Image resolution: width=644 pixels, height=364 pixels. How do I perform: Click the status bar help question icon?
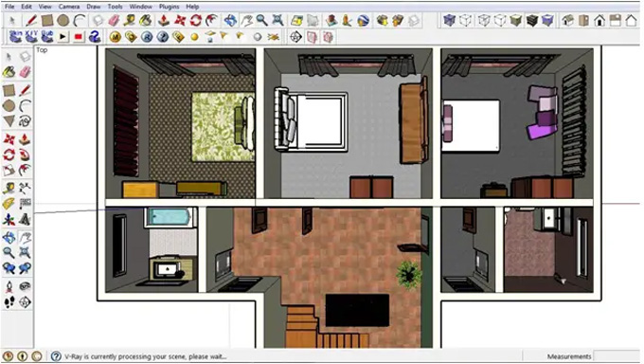56,356
